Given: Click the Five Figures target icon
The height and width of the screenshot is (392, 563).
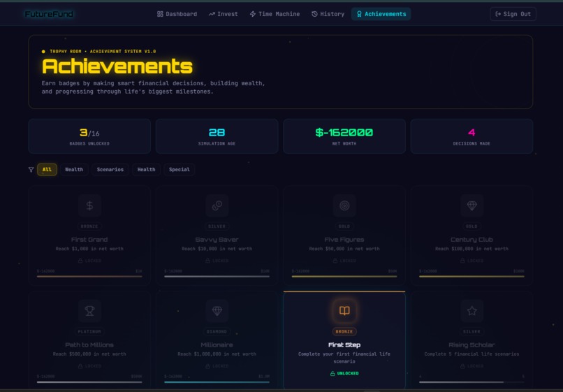Looking at the screenshot, I should click(x=344, y=205).
